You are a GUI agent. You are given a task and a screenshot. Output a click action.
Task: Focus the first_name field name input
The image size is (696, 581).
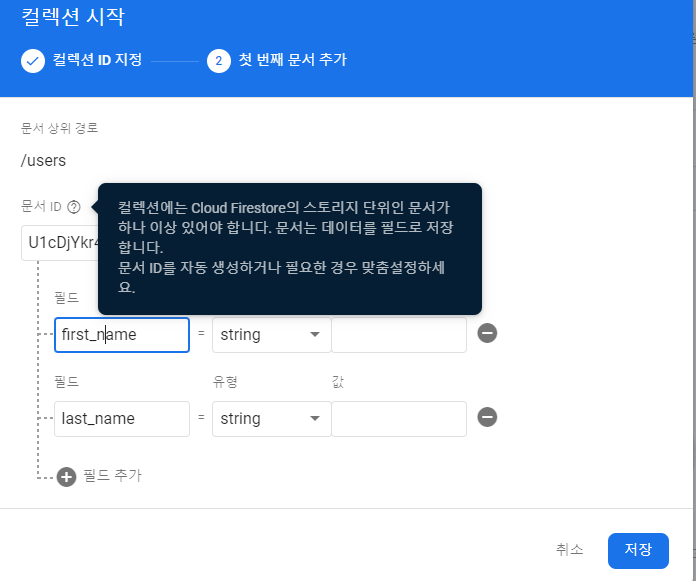122,335
